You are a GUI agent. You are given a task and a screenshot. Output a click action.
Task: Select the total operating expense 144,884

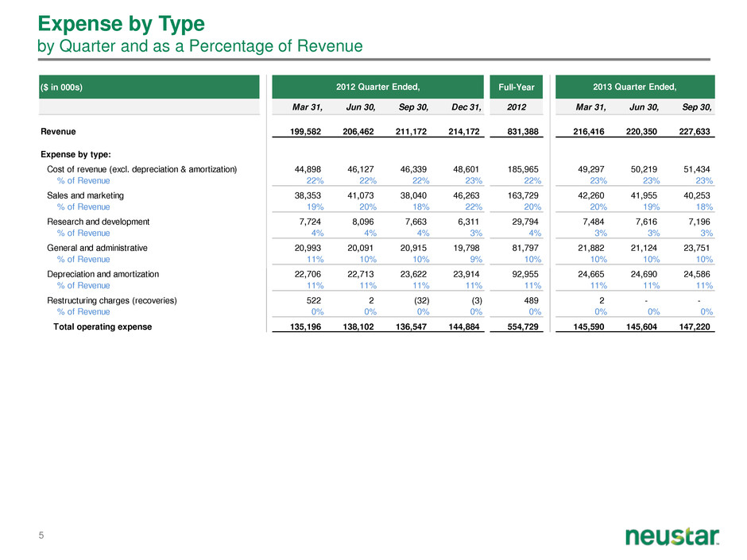point(464,326)
